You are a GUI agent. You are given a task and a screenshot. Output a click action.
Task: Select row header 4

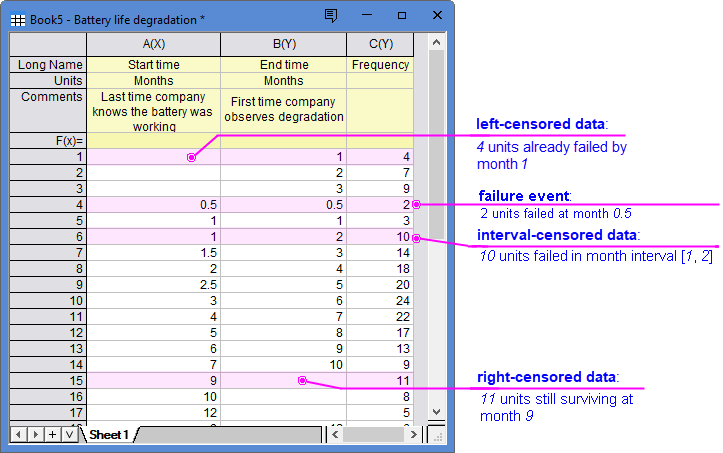coord(48,205)
